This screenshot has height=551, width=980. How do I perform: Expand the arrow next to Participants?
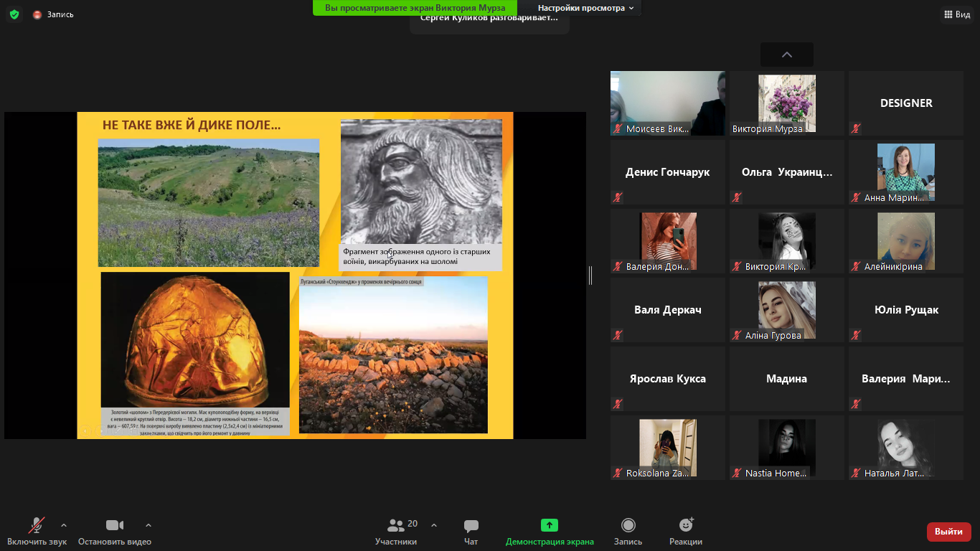pos(434,525)
